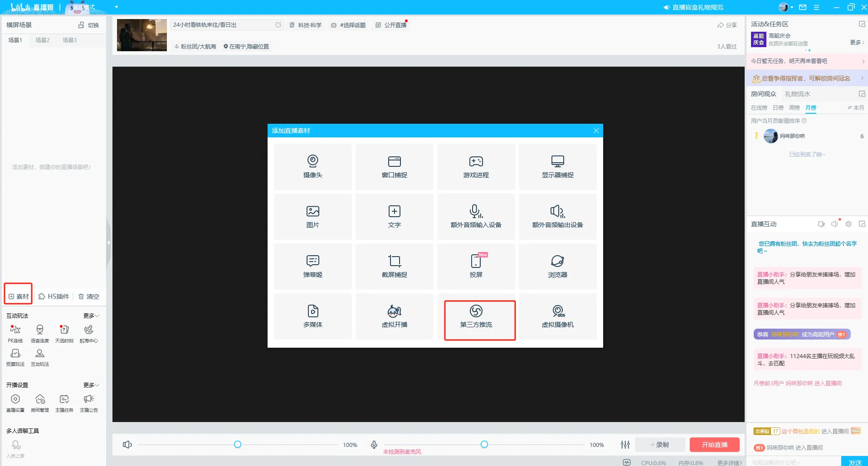Pick the 游戏进程 game process source

(476, 167)
